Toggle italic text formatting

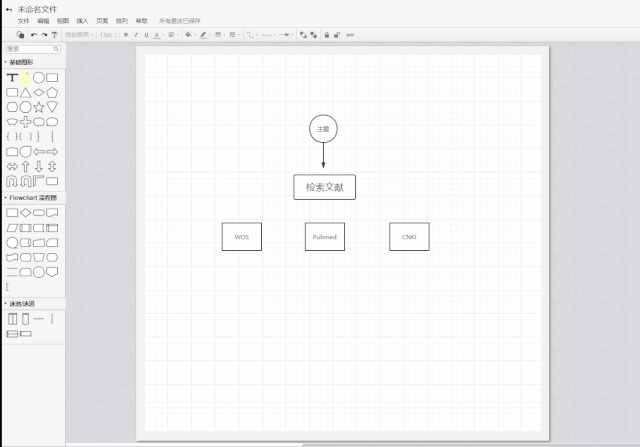(135, 34)
